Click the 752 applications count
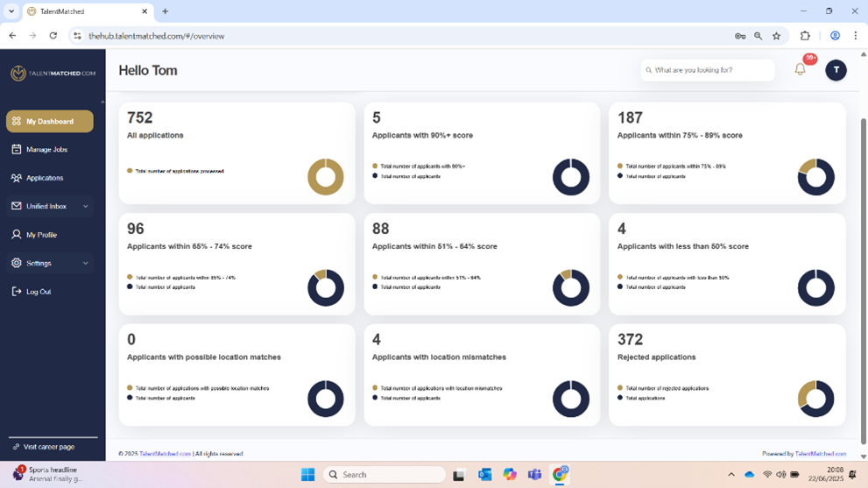 139,117
